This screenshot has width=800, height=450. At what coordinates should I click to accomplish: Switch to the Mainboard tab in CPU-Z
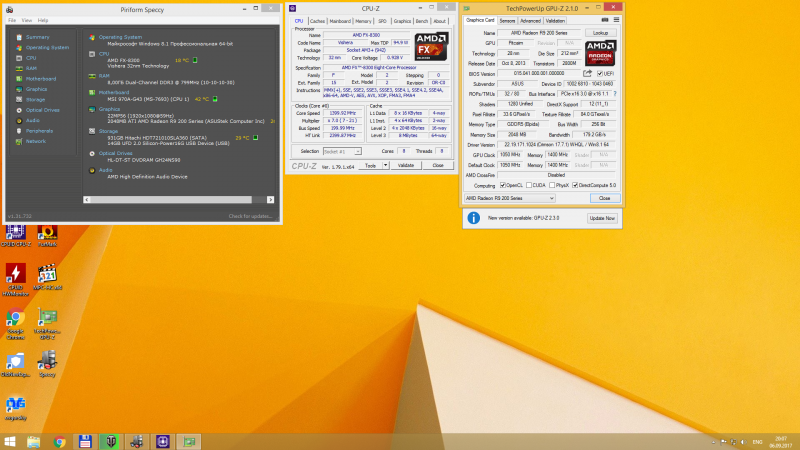click(340, 21)
